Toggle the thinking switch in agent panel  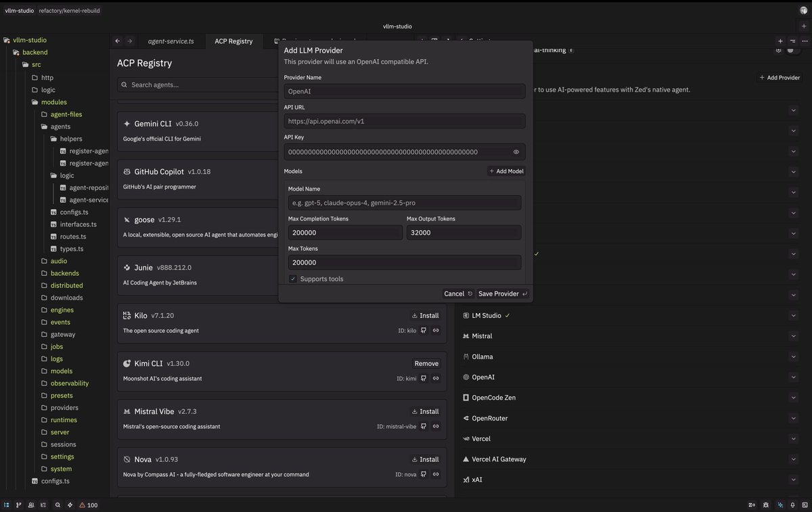[793, 50]
